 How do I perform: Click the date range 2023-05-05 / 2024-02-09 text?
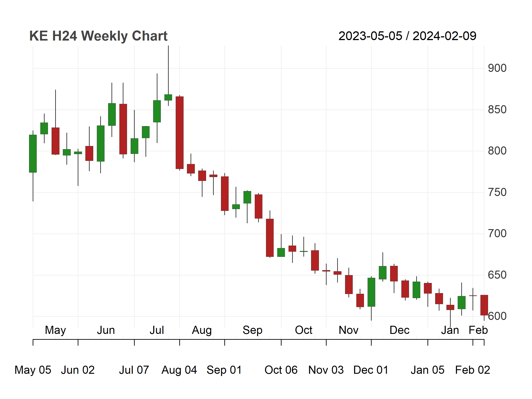click(407, 36)
